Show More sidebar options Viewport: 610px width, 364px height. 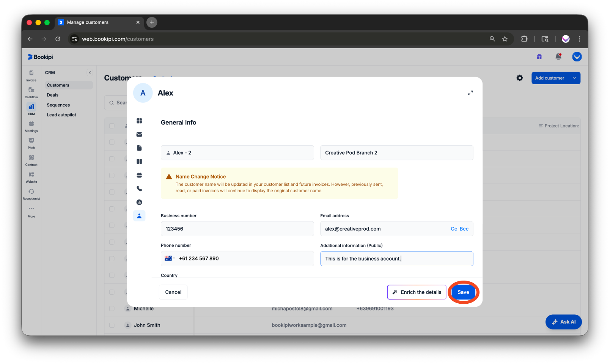[x=31, y=212]
